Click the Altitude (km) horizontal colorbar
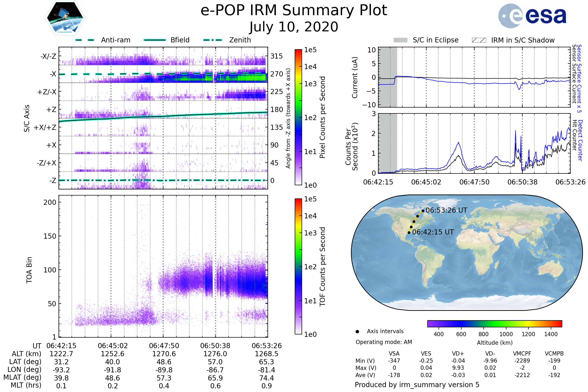 pos(494,323)
